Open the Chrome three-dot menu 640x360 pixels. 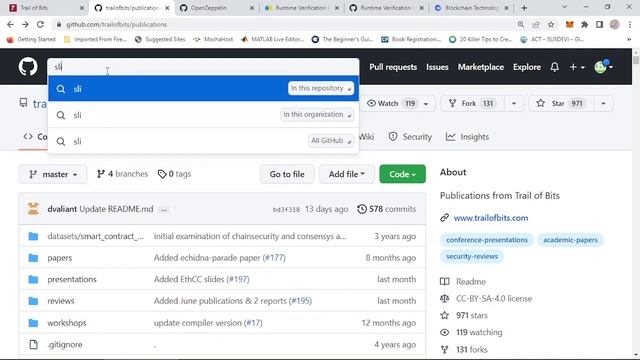(629, 24)
